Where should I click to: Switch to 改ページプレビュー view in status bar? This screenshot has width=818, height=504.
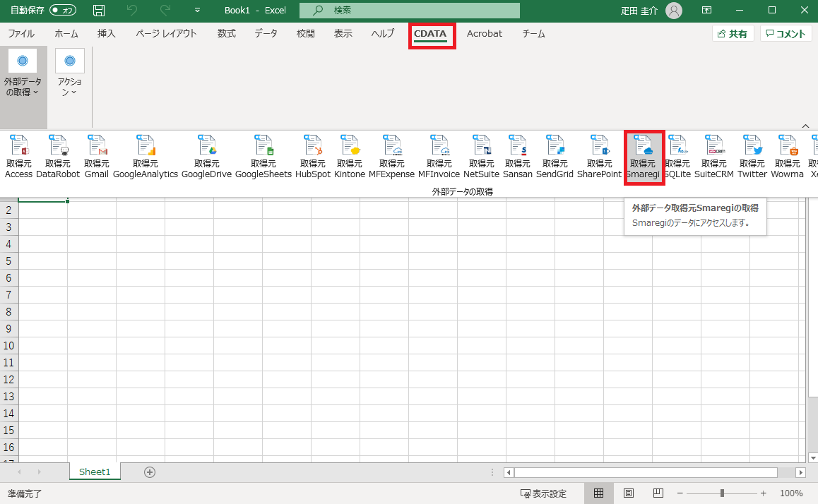tap(657, 493)
